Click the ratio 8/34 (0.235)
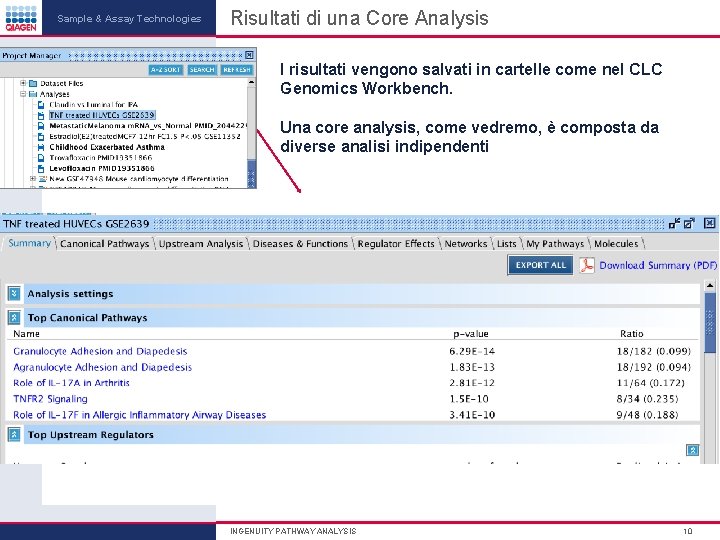720x540 pixels. pyautogui.click(x=647, y=399)
